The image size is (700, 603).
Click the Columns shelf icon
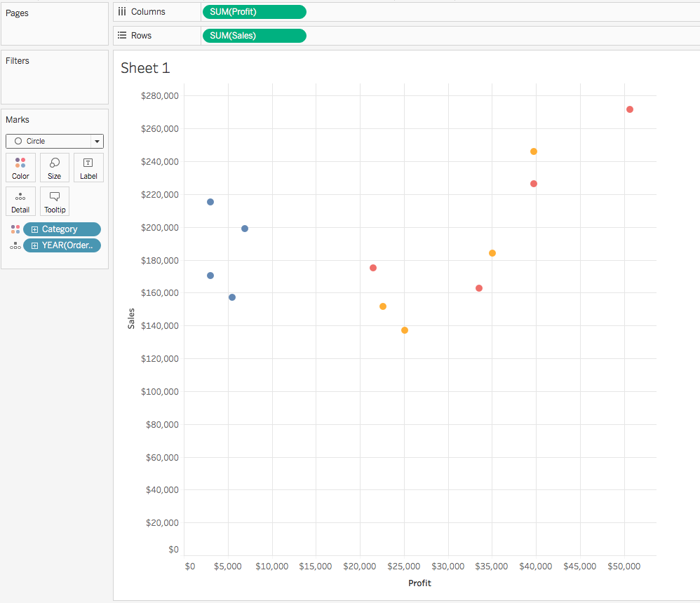(122, 11)
